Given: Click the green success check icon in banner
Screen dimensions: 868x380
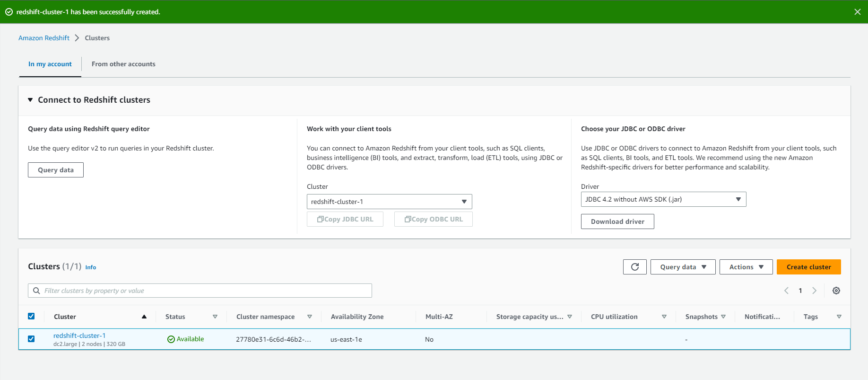Looking at the screenshot, I should 9,12.
